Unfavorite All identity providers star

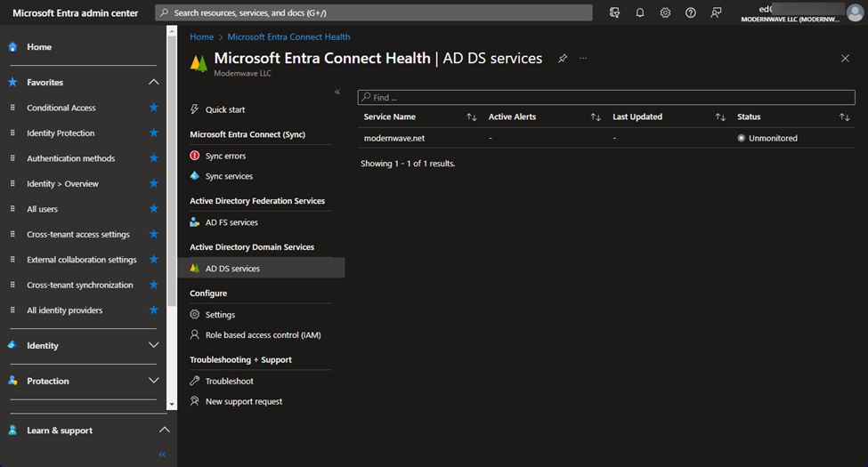(x=154, y=310)
